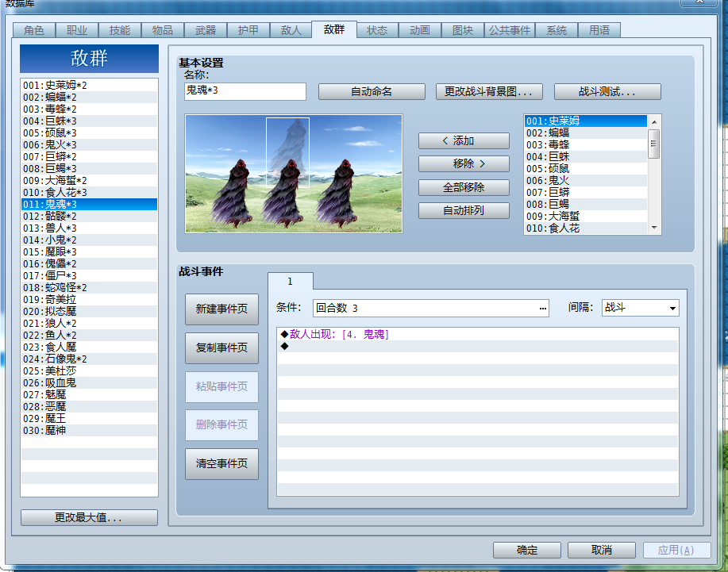Click the enemy list scroll down arrow

[654, 228]
